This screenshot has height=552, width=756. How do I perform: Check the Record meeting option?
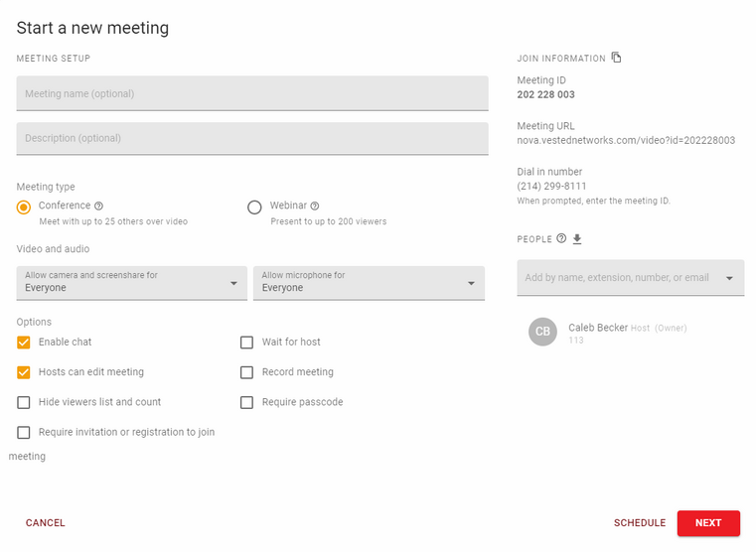click(x=247, y=372)
